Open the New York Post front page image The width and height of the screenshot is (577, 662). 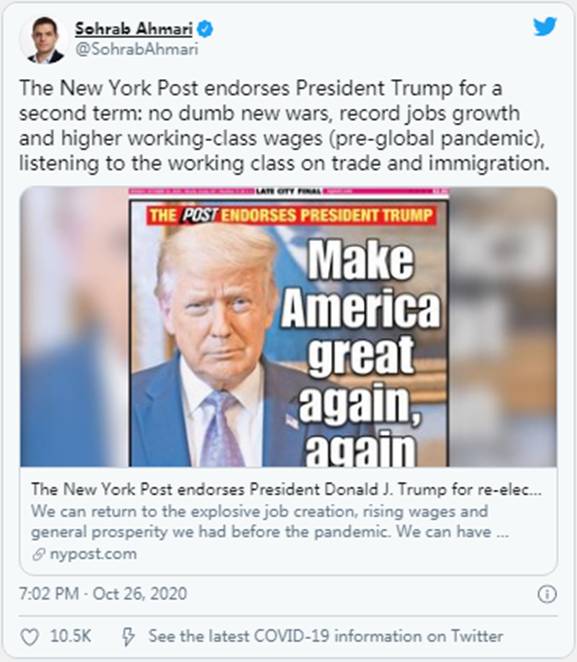pos(288,327)
